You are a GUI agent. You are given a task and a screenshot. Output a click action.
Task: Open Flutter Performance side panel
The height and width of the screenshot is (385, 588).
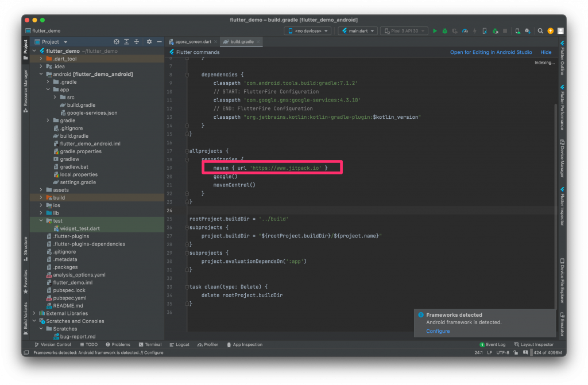click(x=562, y=108)
